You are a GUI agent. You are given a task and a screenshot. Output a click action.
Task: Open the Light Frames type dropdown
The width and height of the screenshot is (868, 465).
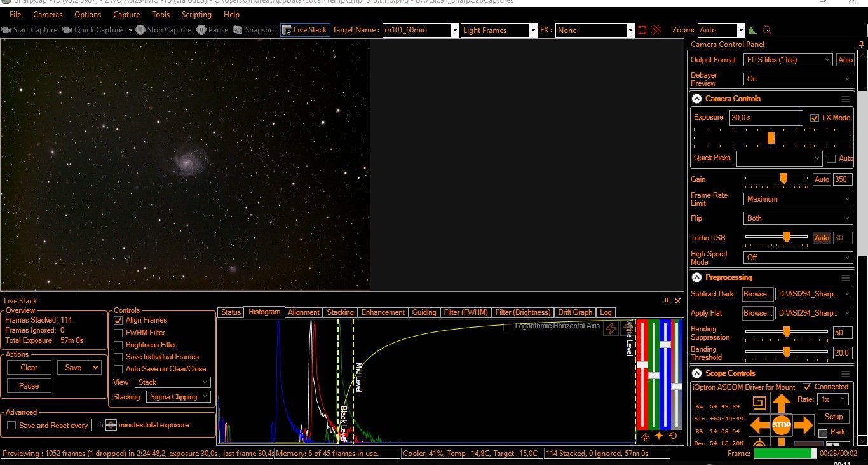pyautogui.click(x=533, y=30)
